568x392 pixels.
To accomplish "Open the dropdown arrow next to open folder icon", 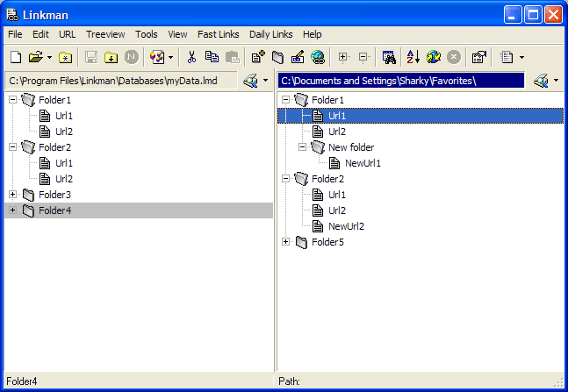I will click(50, 57).
